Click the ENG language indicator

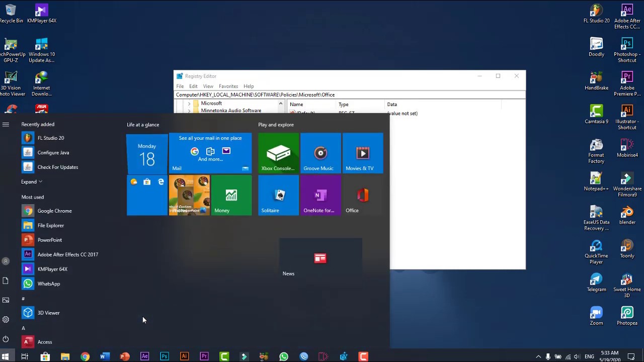[589, 357]
